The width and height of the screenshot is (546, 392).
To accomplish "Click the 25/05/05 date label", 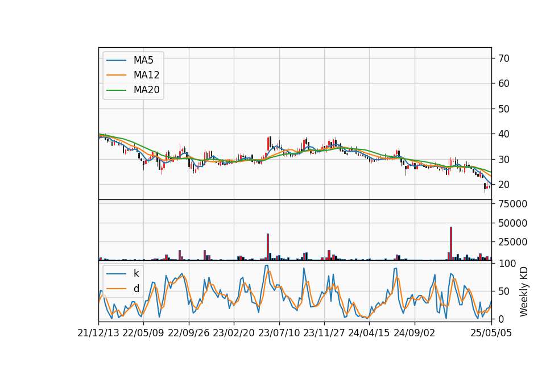I will [x=491, y=333].
